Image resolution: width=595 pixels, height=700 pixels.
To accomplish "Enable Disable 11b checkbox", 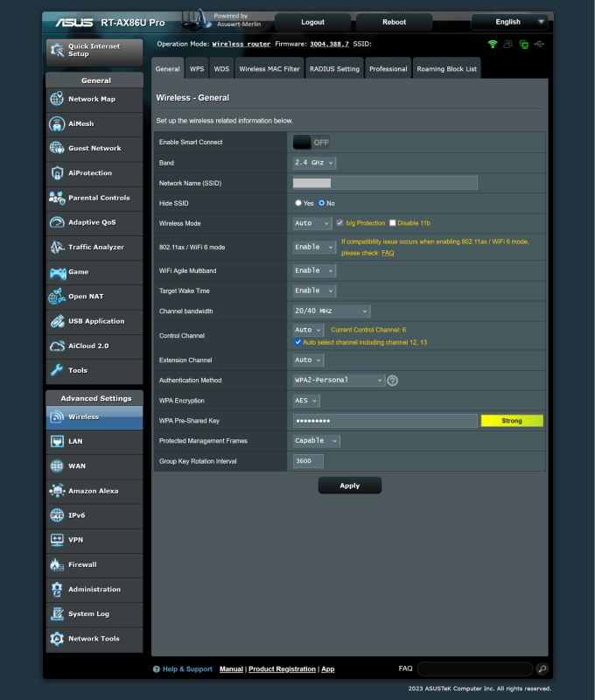I will 392,223.
